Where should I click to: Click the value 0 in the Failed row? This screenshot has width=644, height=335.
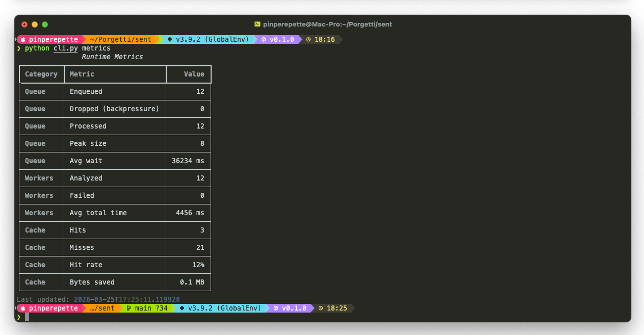[x=202, y=195]
